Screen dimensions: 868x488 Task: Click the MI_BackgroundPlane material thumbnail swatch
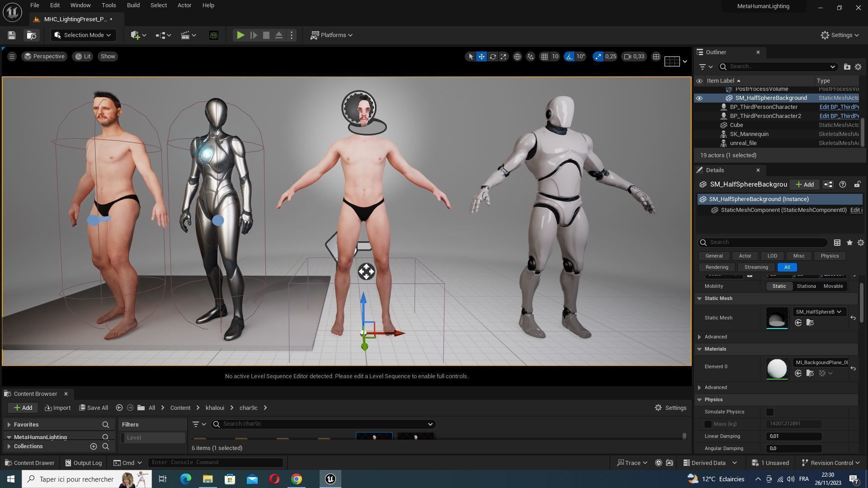point(777,368)
